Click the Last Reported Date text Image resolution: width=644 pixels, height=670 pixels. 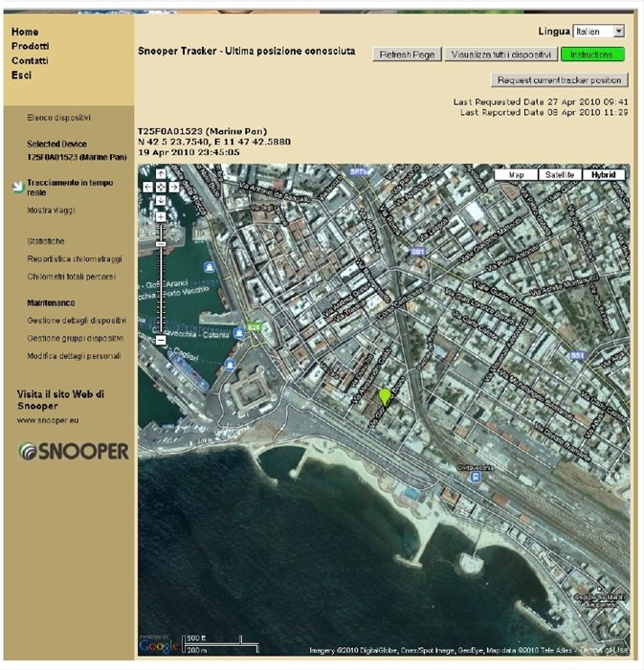[x=544, y=112]
